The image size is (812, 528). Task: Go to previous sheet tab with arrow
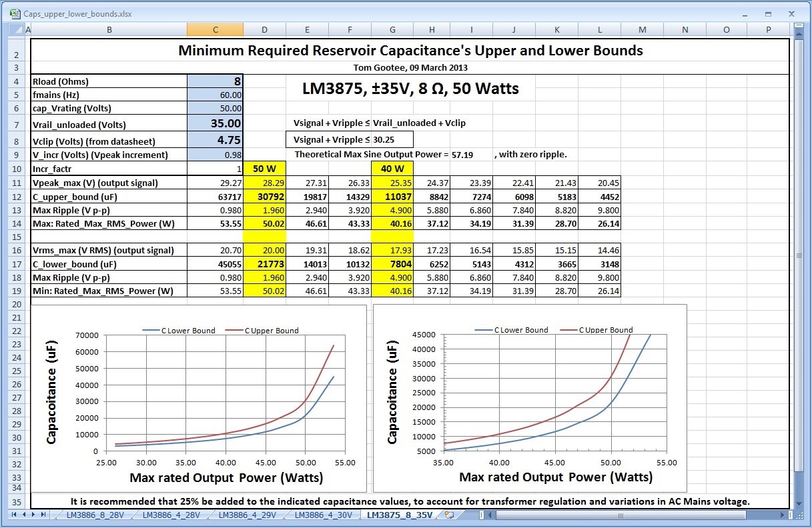[x=25, y=515]
